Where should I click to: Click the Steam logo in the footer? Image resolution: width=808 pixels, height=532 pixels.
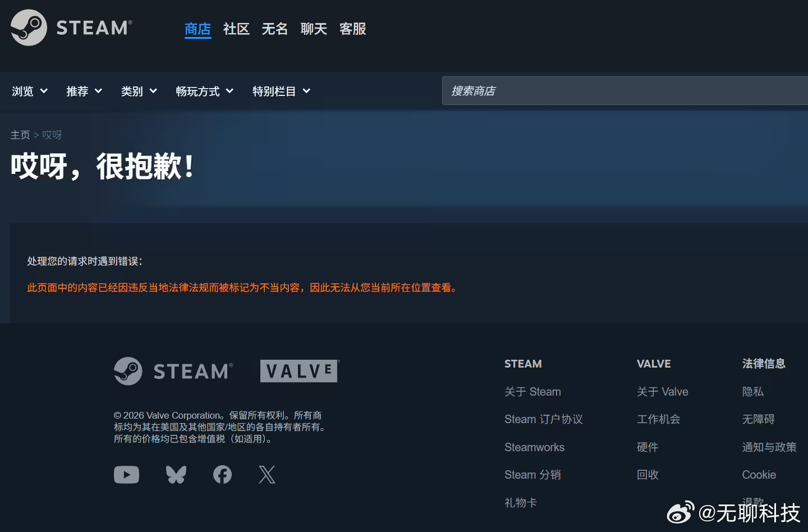coord(173,371)
